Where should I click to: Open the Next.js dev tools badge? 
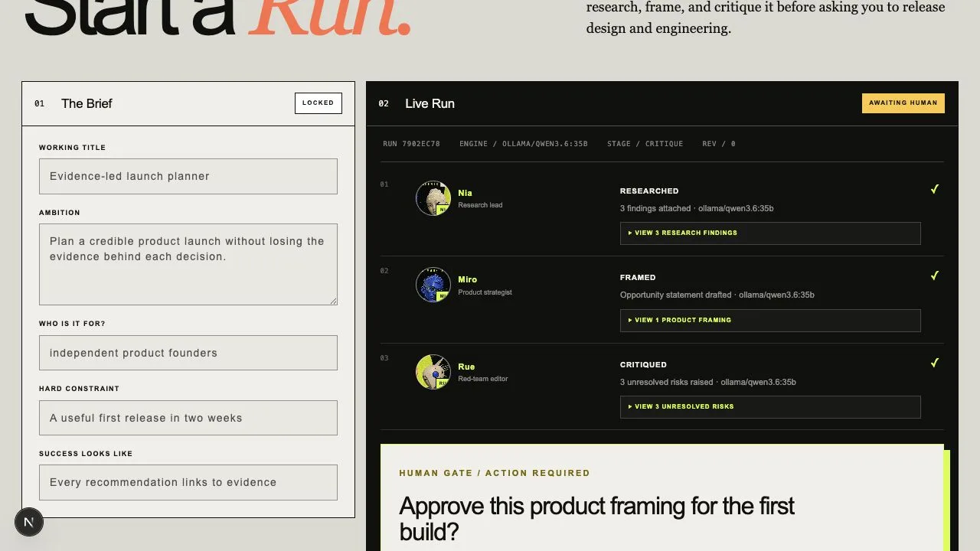29,523
